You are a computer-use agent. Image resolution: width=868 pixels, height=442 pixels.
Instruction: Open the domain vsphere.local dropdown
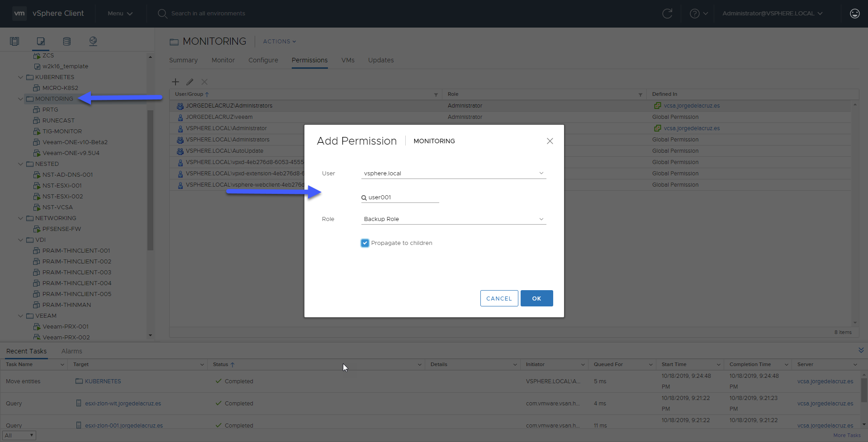click(x=454, y=174)
